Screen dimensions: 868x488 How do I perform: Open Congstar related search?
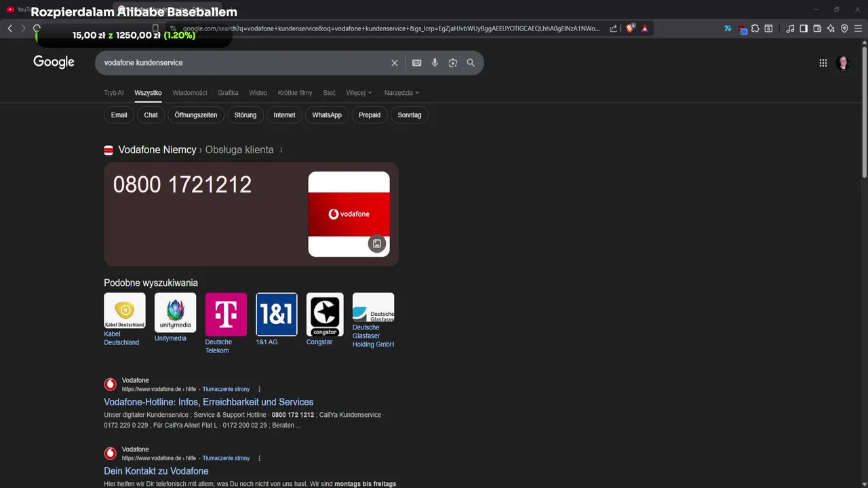point(325,319)
